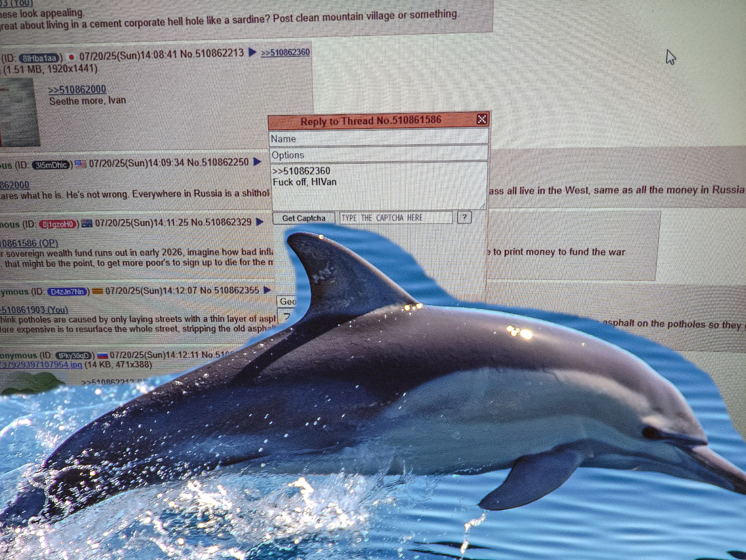Click poster ID badge 8lHba1aa
Screen dimensions: 746x560
pos(40,58)
